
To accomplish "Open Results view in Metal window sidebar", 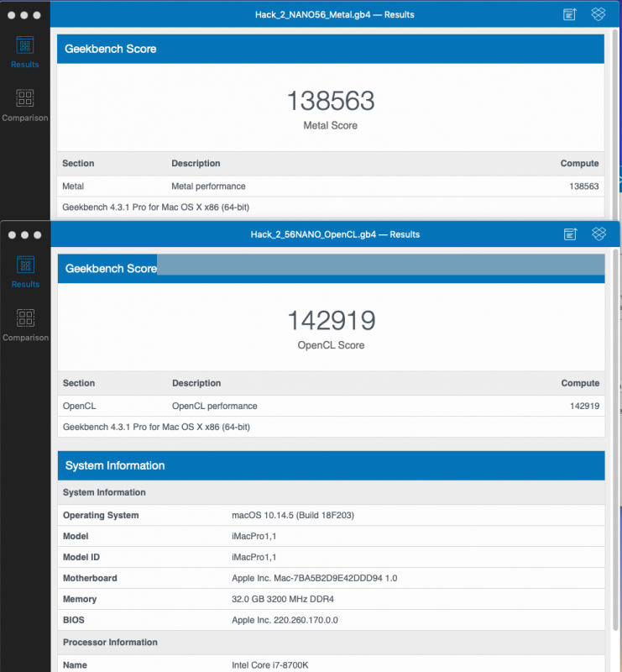I will tap(25, 52).
